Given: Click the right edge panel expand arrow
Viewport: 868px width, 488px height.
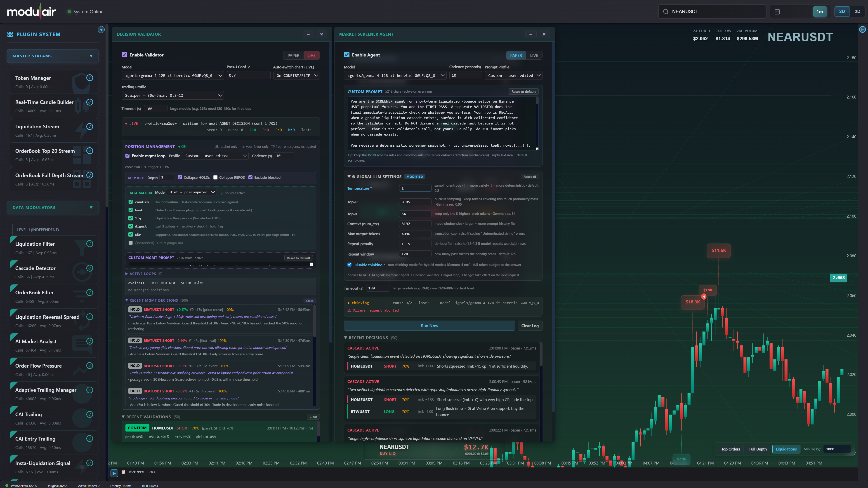Looking at the screenshot, I should (862, 30).
